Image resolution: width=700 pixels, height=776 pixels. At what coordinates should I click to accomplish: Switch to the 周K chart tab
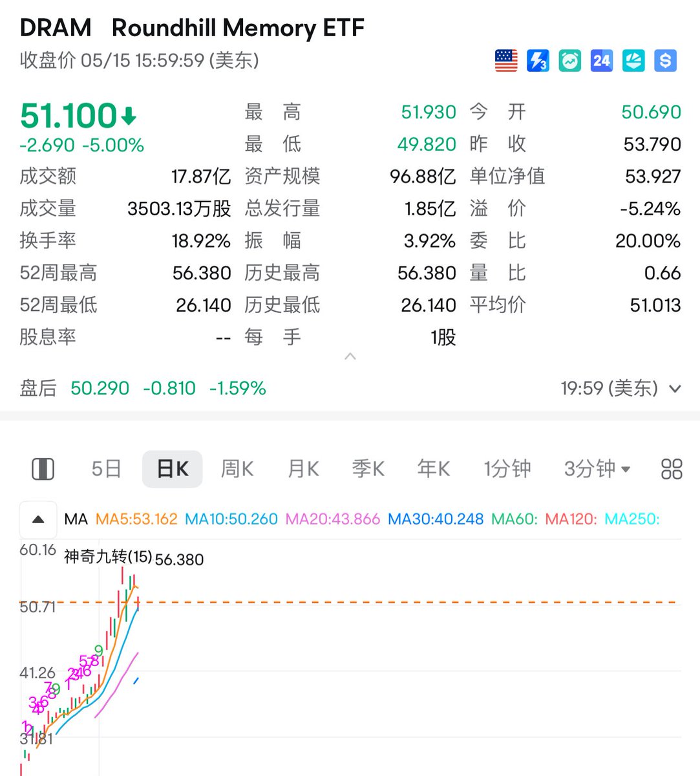pyautogui.click(x=237, y=468)
